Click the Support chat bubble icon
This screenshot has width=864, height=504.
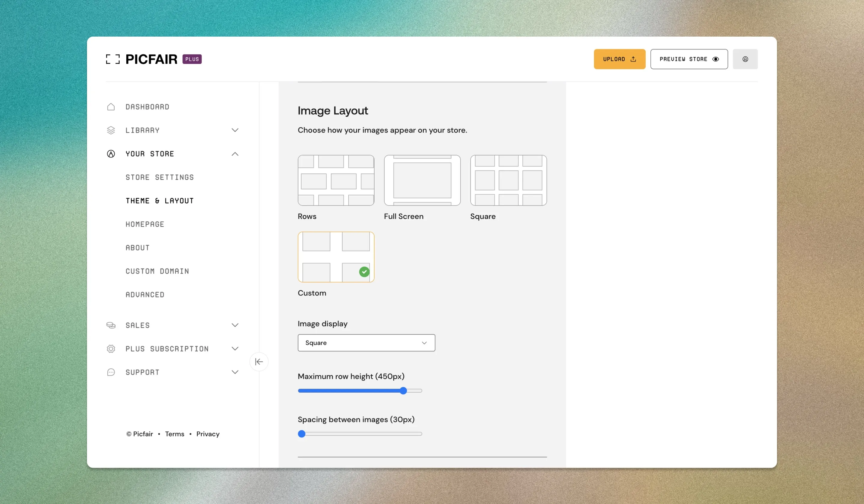coord(111,372)
